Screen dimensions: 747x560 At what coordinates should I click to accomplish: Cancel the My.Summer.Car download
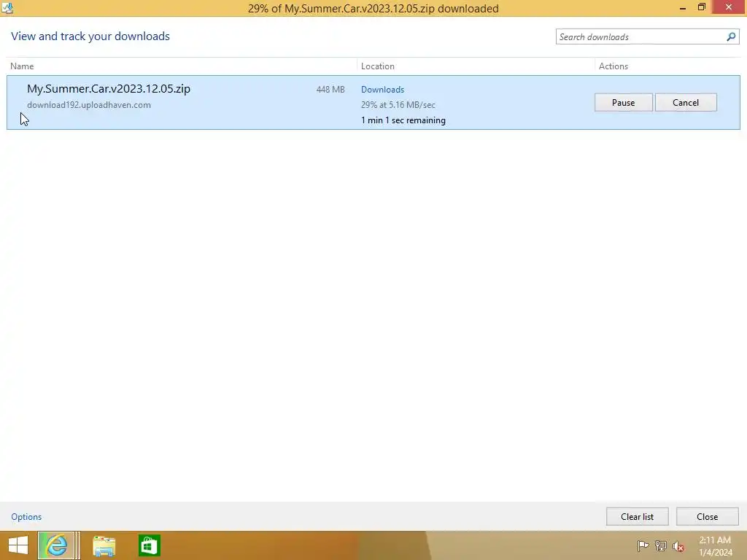686,102
